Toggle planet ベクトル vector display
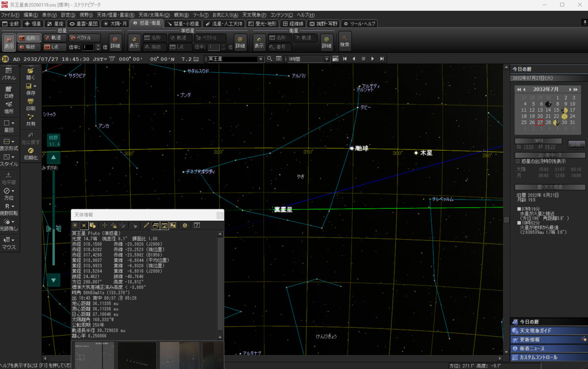Screen dimensions: 588x369 tap(84, 38)
